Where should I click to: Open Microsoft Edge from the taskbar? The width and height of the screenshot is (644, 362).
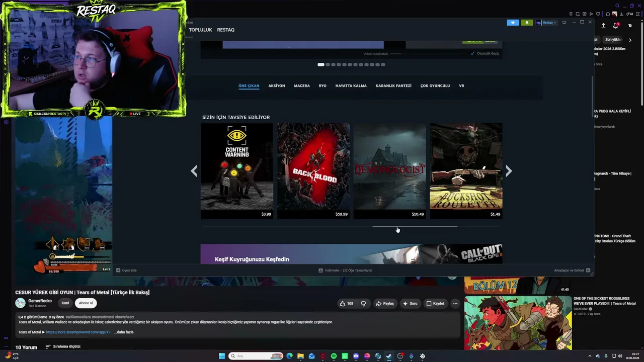289,356
